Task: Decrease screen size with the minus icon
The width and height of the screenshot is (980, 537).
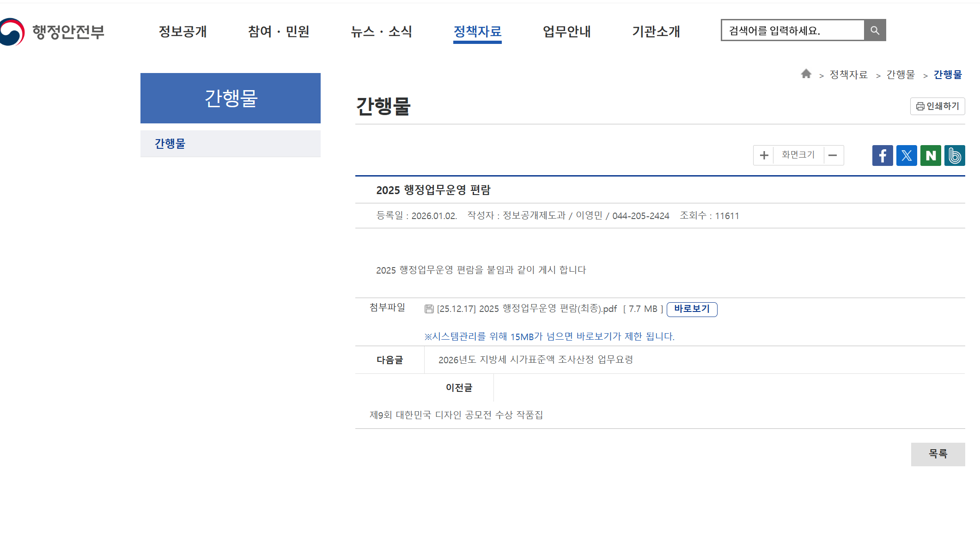Action: coord(833,155)
